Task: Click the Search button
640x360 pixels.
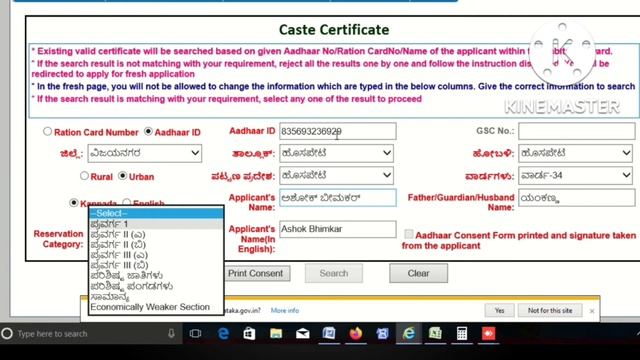Action: click(334, 273)
